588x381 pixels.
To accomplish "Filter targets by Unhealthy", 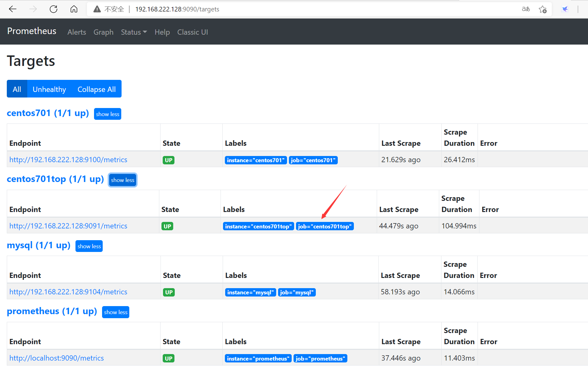I will (49, 89).
